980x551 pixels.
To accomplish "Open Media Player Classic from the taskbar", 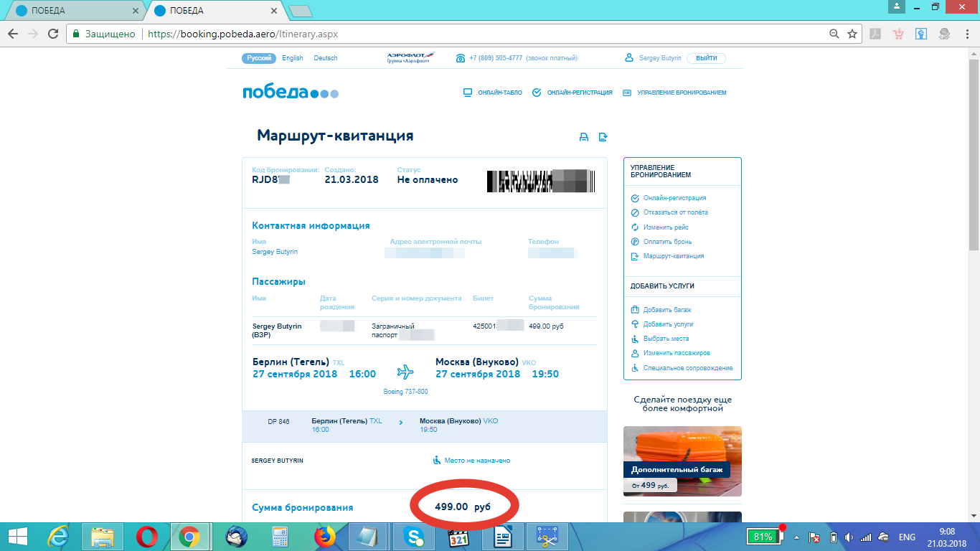I will coord(458,537).
